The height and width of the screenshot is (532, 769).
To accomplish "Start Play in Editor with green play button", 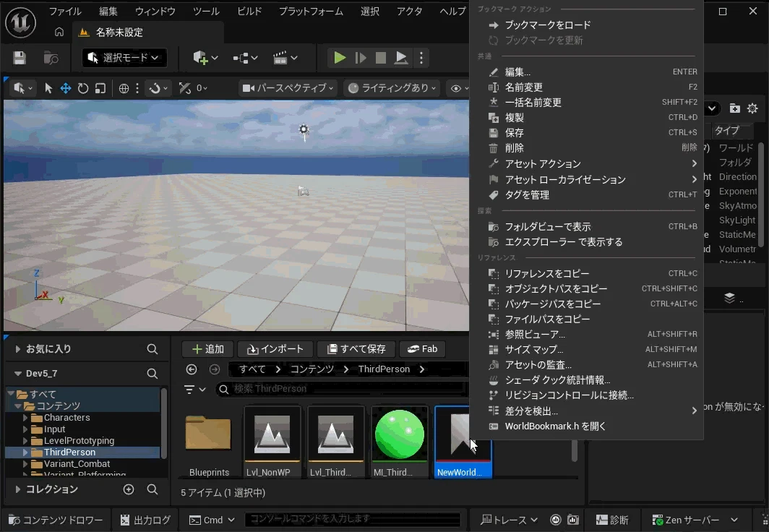I will point(340,58).
